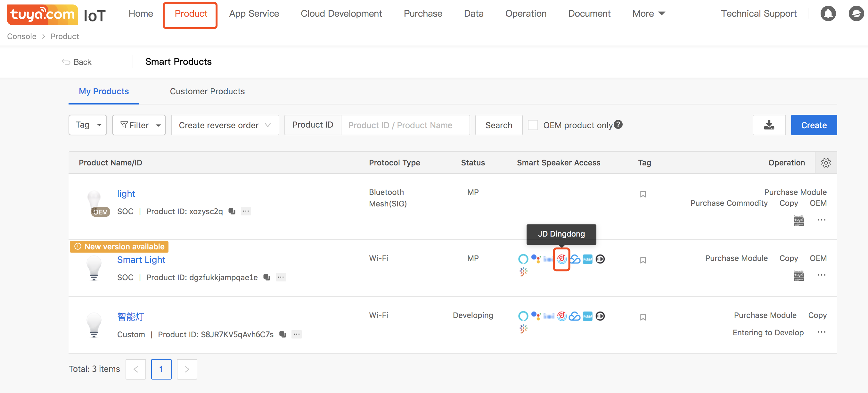The image size is (868, 393).
Task: Toggle the tag bookmark for the light product
Action: click(643, 194)
